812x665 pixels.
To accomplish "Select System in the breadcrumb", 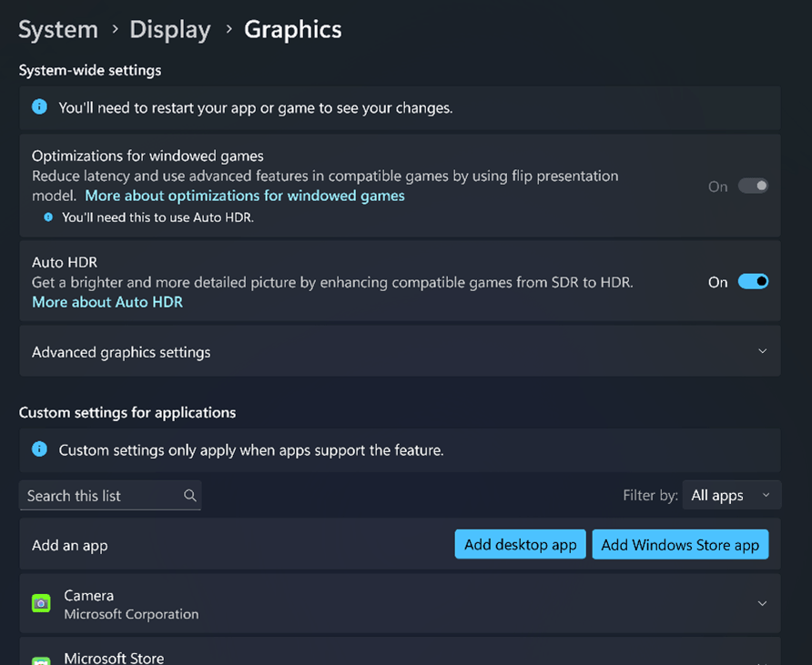I will [57, 29].
